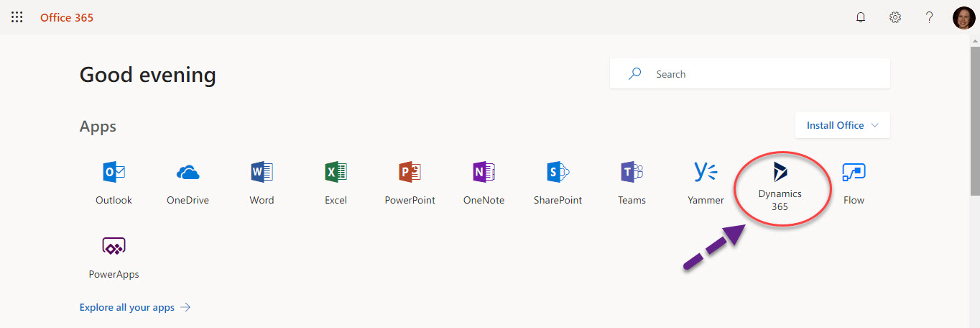Expand the Install Office dropdown
This screenshot has width=980, height=328.
(843, 125)
